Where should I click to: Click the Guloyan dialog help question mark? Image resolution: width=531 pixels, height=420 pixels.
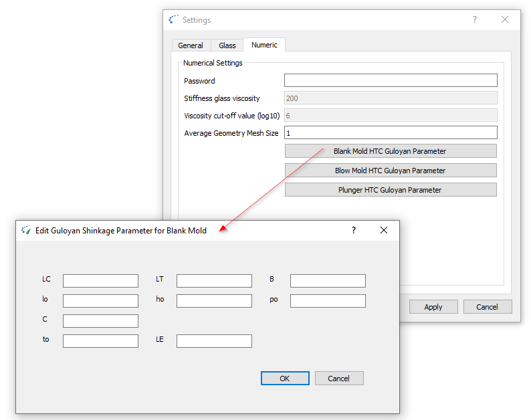pyautogui.click(x=354, y=230)
